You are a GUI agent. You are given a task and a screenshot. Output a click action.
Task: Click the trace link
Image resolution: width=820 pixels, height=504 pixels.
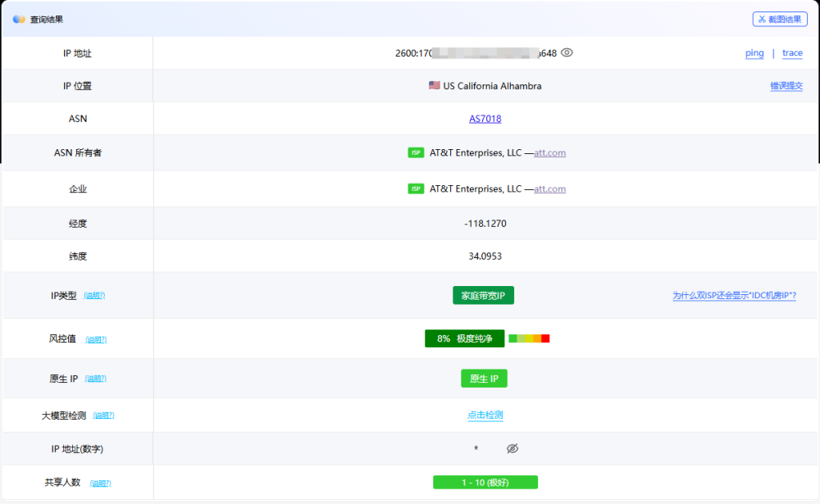click(x=792, y=53)
